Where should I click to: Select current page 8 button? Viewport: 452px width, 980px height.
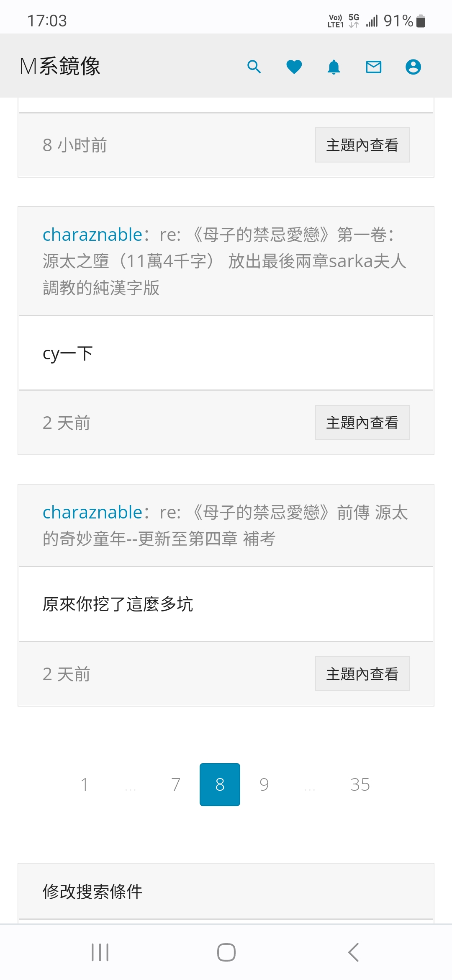(220, 784)
